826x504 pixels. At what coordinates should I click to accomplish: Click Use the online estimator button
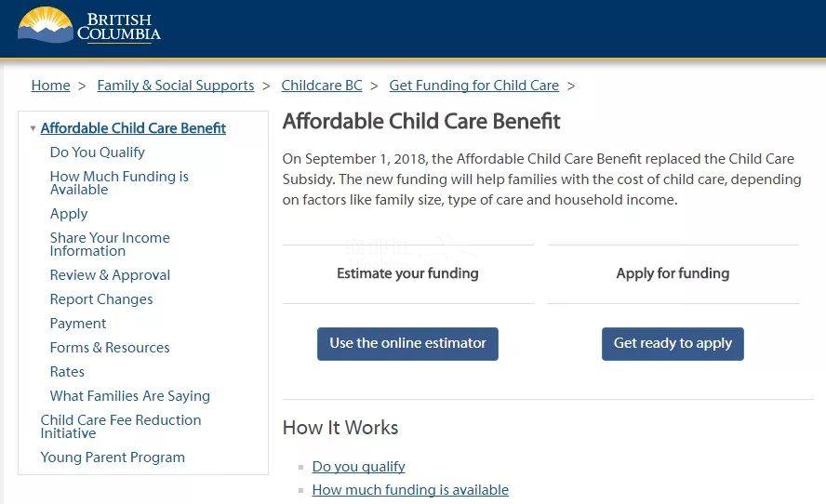tap(407, 344)
